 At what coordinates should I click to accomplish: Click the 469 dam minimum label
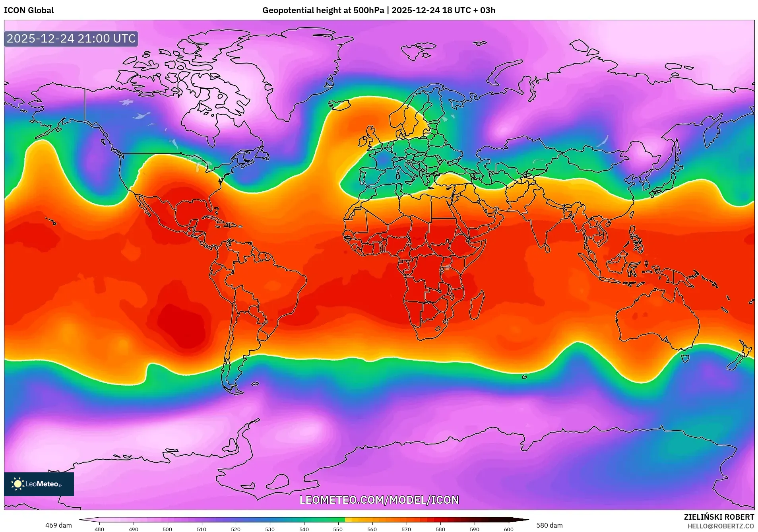coord(59,525)
